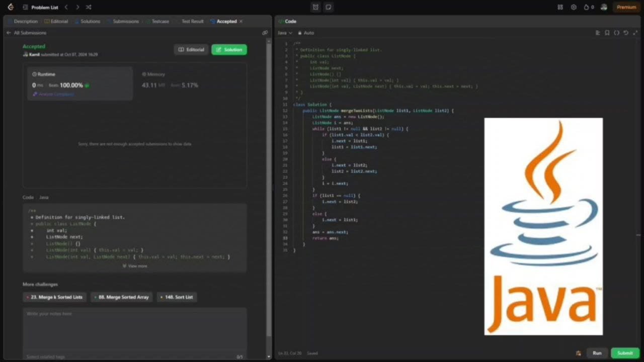Open the LeetCode home logo

[11, 7]
